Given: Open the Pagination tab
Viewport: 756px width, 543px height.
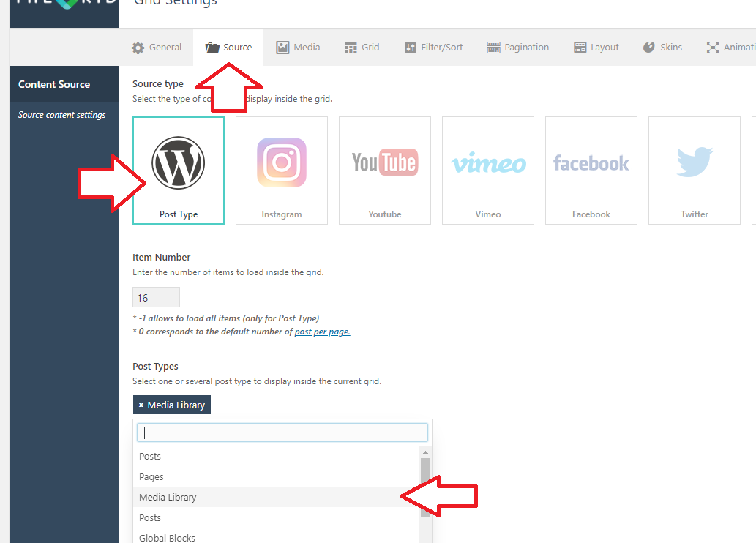Looking at the screenshot, I should [517, 48].
